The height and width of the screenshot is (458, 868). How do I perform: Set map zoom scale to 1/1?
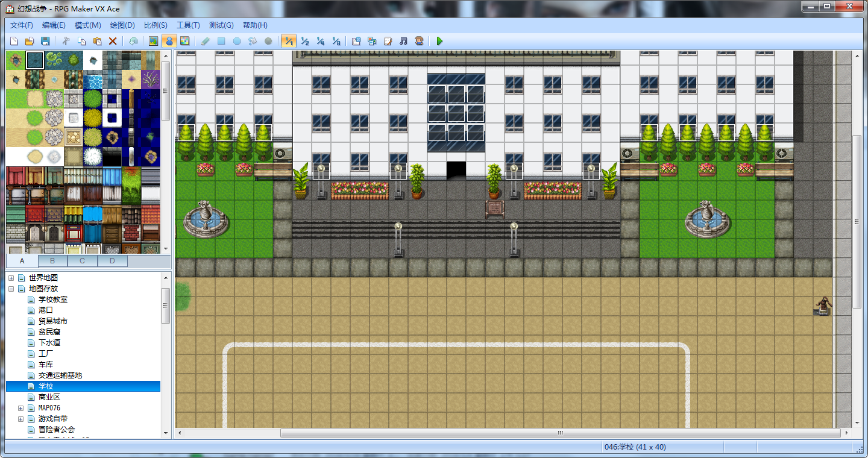point(289,41)
